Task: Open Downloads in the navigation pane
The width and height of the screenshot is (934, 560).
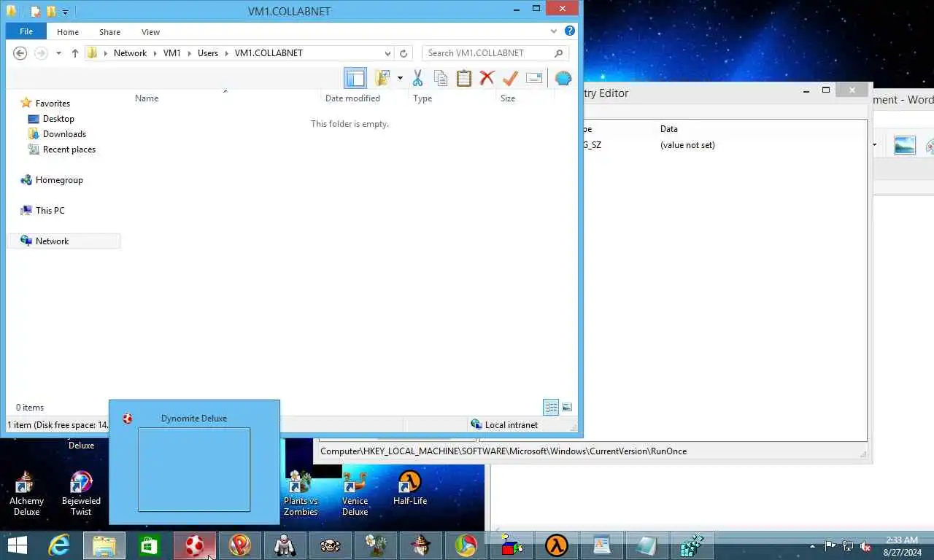Action: [x=64, y=133]
